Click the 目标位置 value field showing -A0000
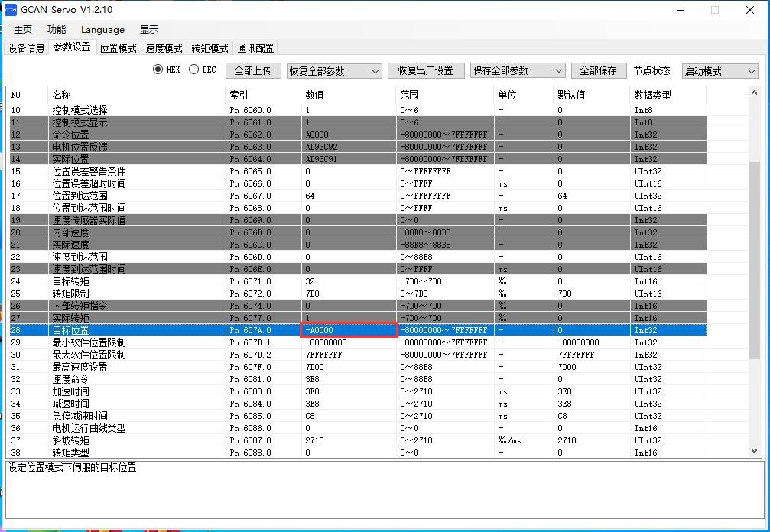770x532 pixels. (x=349, y=330)
